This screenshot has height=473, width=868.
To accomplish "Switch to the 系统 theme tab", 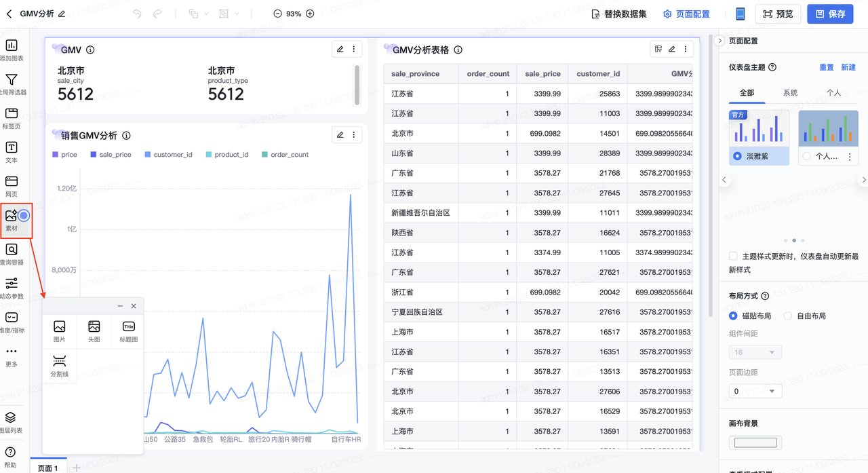I will point(790,93).
